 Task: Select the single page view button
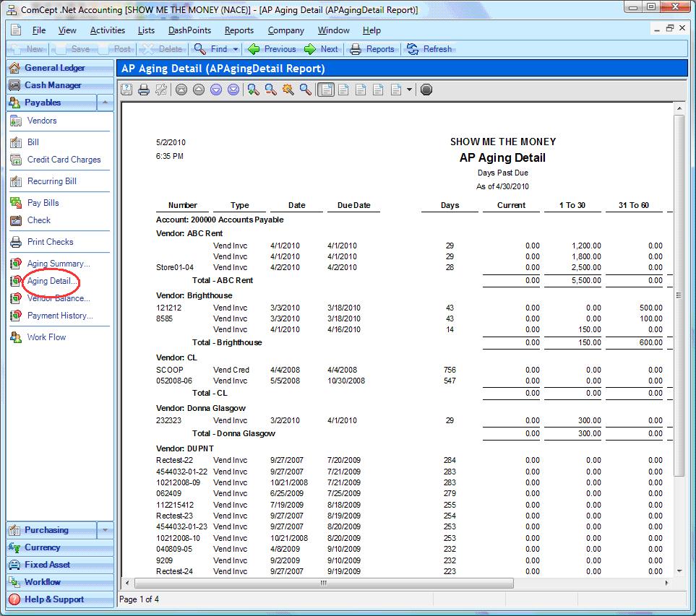click(x=326, y=90)
